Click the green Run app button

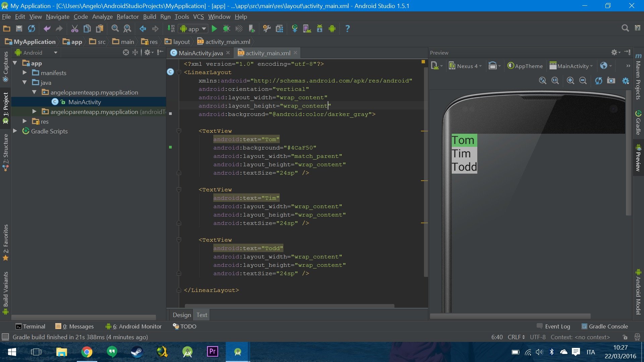[214, 29]
